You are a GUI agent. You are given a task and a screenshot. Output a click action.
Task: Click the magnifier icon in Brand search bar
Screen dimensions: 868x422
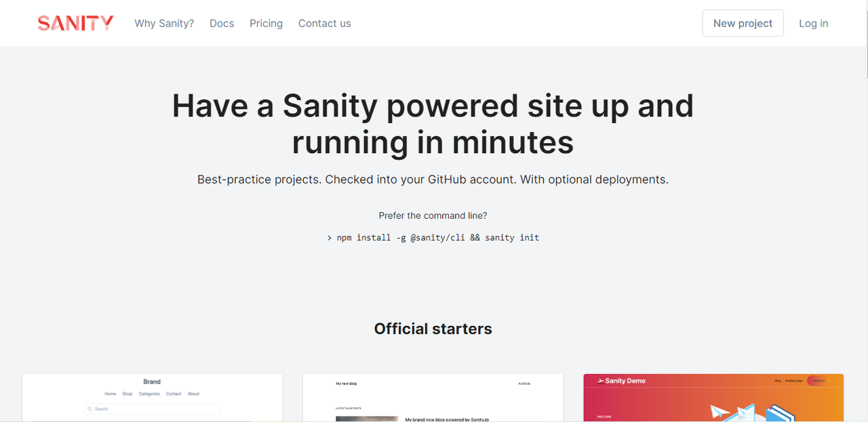click(90, 408)
